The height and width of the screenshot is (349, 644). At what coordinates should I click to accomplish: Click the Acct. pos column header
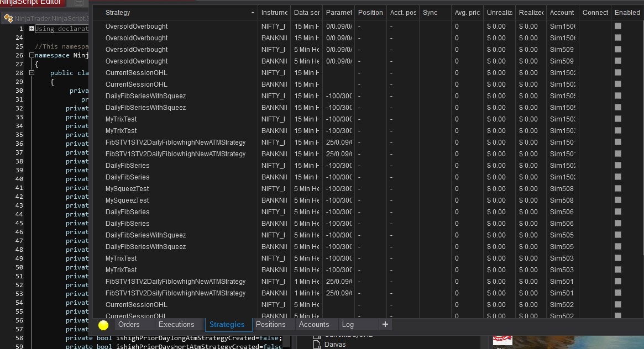click(402, 13)
